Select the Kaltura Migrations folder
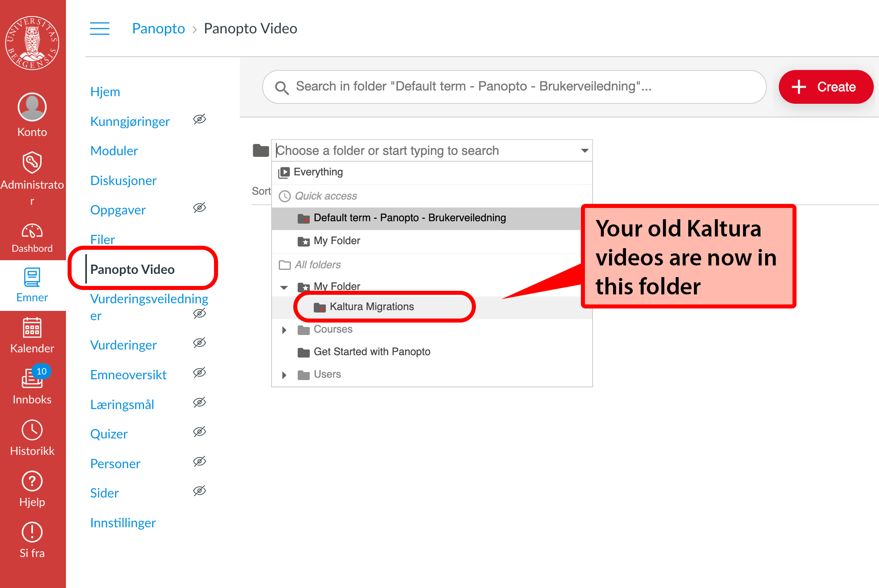879x588 pixels. click(x=371, y=307)
